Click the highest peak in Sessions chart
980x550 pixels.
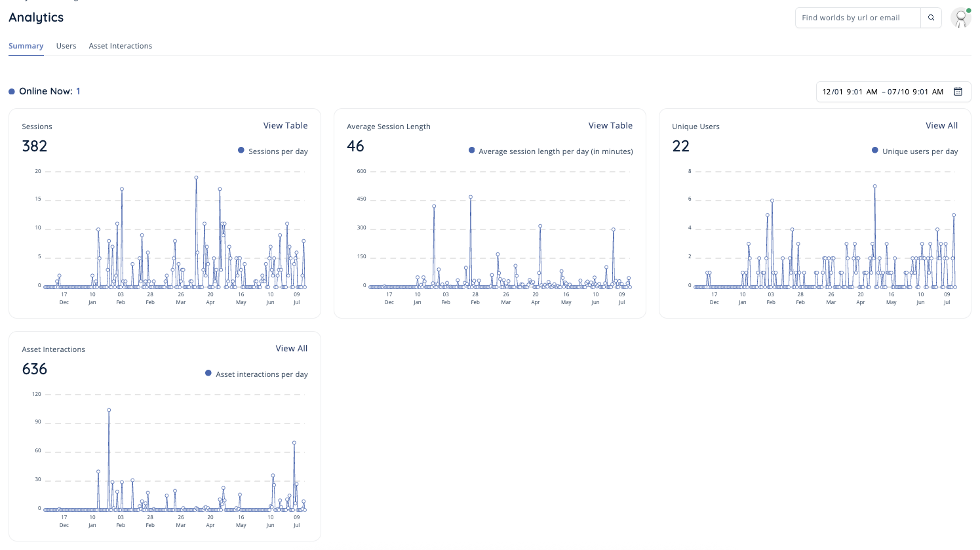click(196, 177)
